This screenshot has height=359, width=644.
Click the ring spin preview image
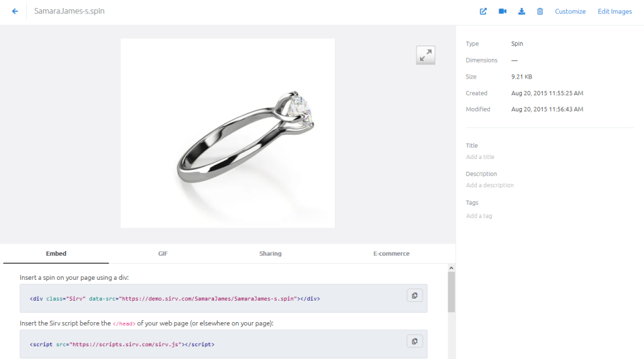[x=227, y=133]
